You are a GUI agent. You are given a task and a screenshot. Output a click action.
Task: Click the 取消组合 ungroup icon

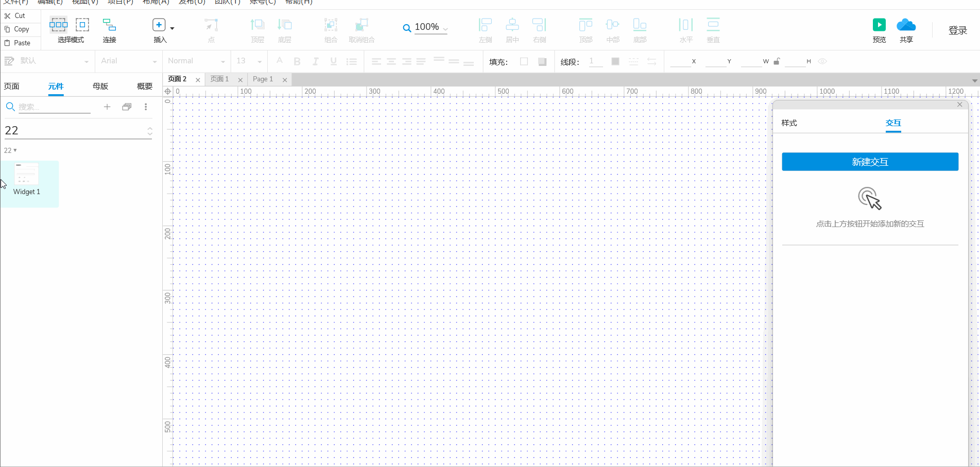(x=362, y=25)
